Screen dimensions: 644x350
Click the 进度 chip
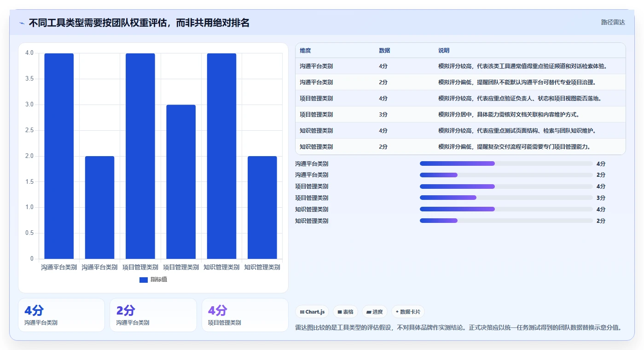pos(375,312)
